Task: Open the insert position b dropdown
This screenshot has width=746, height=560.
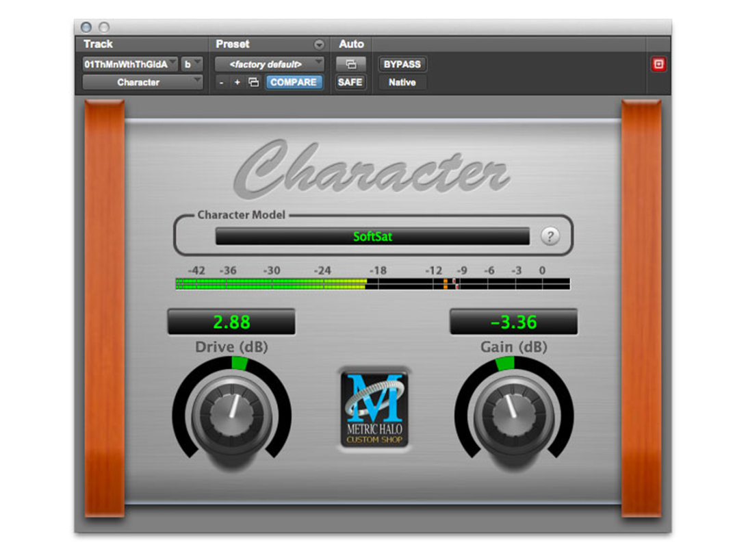Action: point(192,64)
